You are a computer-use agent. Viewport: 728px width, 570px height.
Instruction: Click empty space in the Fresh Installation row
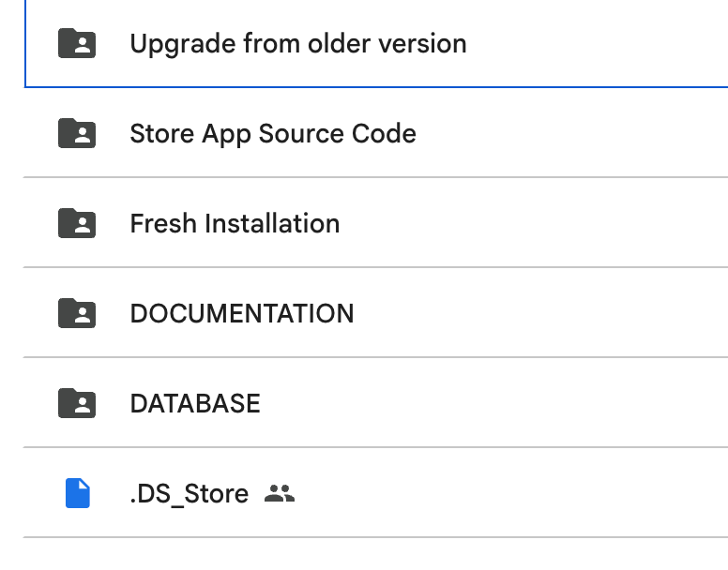point(534,222)
